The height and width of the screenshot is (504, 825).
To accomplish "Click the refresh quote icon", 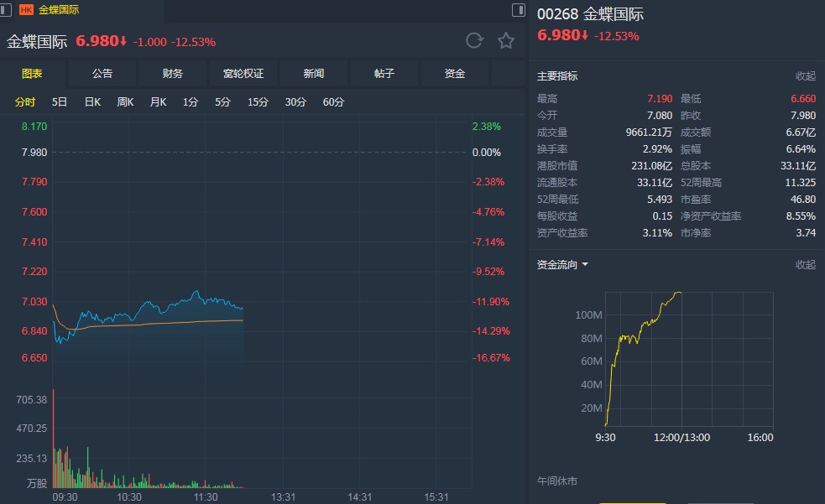I will click(474, 40).
